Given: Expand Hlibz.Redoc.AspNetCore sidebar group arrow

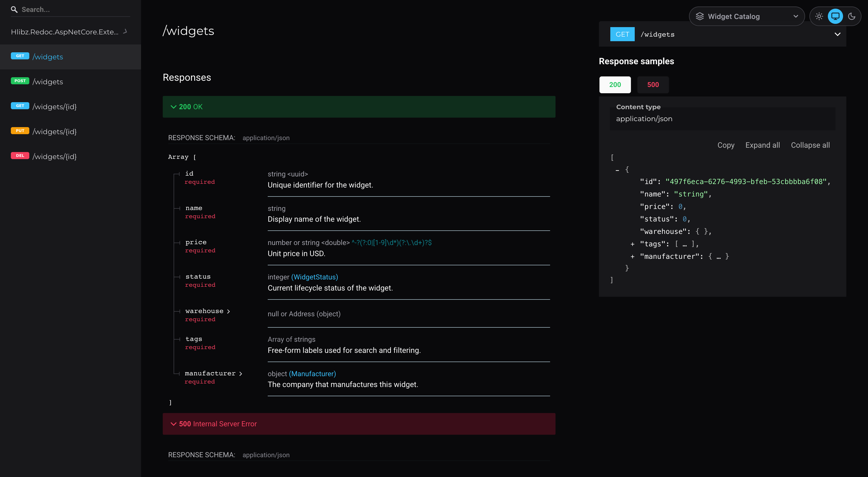Looking at the screenshot, I should 125,32.
